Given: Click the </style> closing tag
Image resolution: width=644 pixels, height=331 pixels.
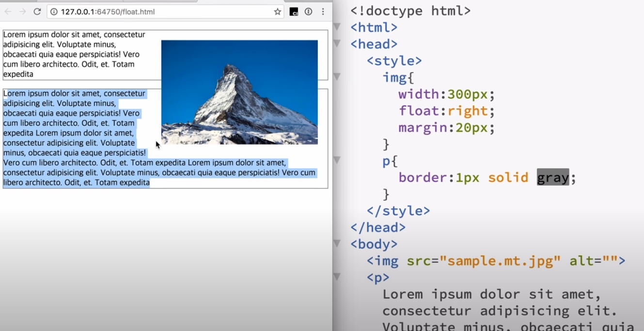Looking at the screenshot, I should tap(398, 211).
